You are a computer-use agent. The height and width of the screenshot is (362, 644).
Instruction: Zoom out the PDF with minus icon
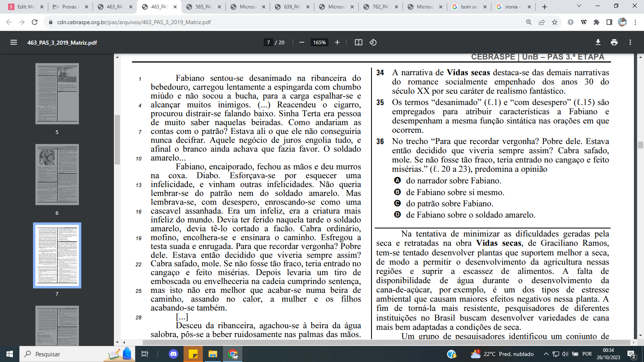[x=302, y=42]
